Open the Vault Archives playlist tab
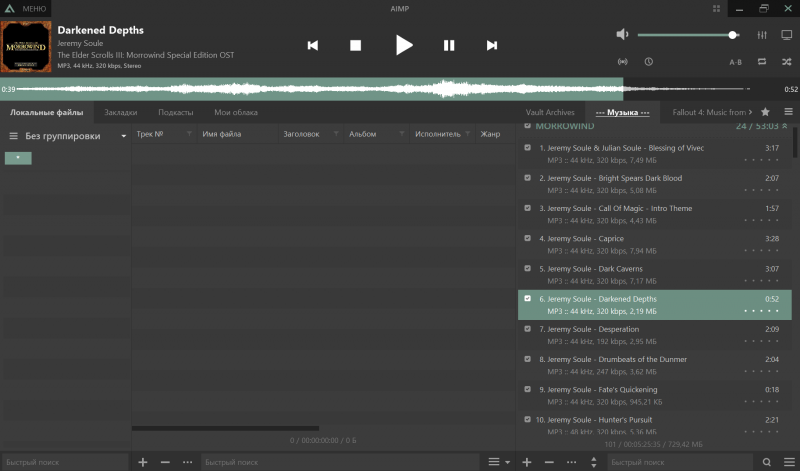 [x=550, y=112]
